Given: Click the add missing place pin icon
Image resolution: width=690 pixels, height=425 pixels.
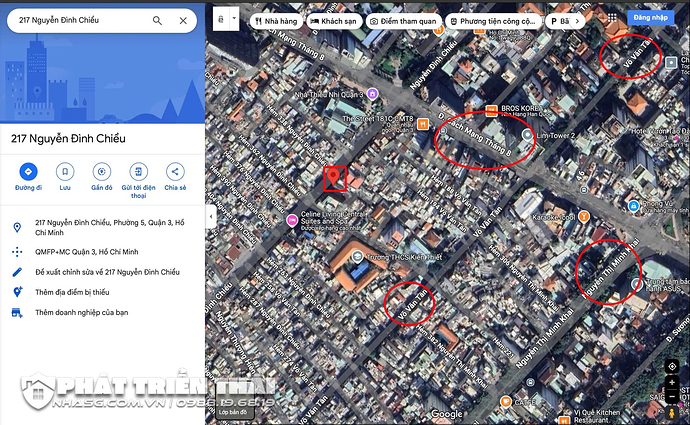Looking at the screenshot, I should coord(17,292).
